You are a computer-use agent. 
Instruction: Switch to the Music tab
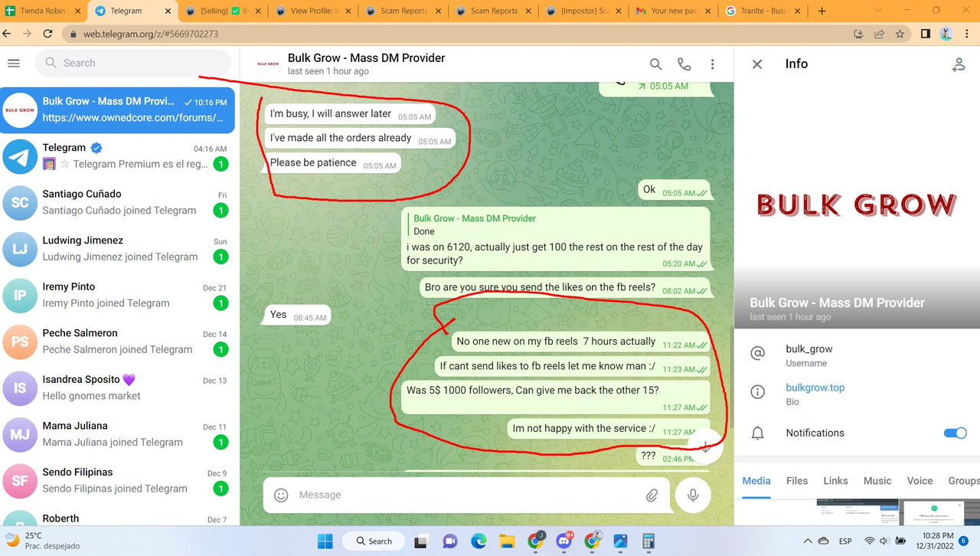[877, 480]
